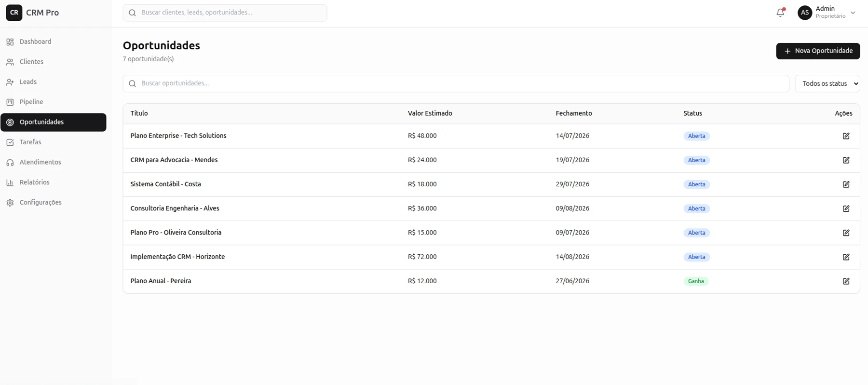Edit Implementação CRM - Horizonte opportunity
Viewport: 868px width, 385px height.
point(846,257)
